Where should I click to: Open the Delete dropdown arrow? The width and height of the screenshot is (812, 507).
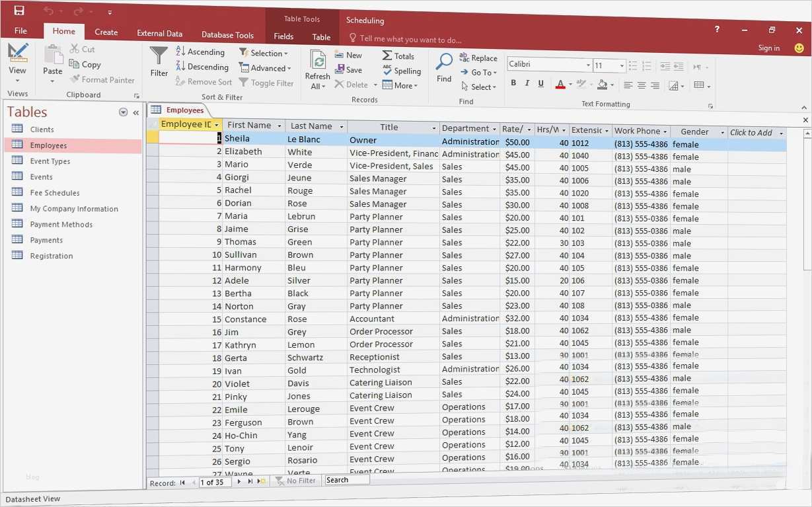pos(375,85)
